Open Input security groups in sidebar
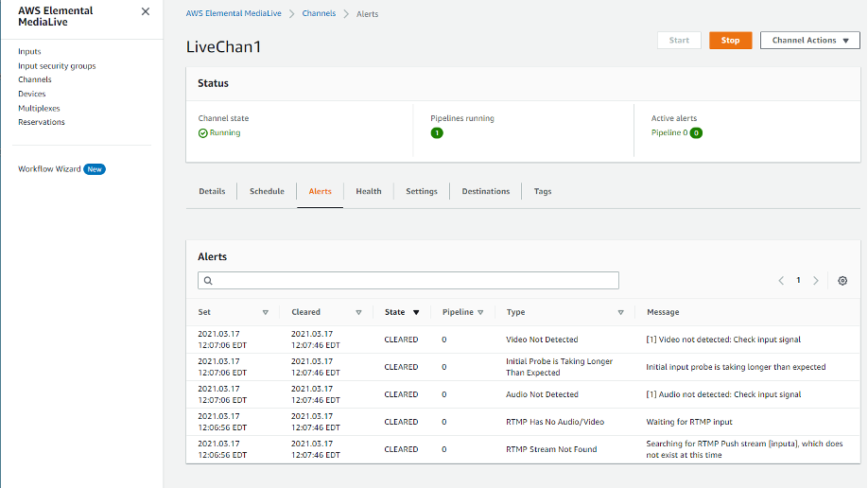The height and width of the screenshot is (488, 868). coord(57,66)
